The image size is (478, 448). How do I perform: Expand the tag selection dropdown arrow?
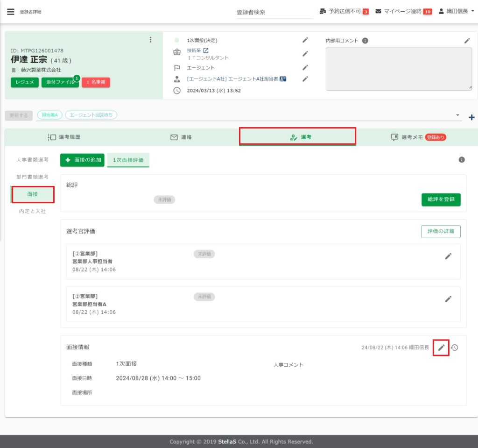click(x=457, y=115)
